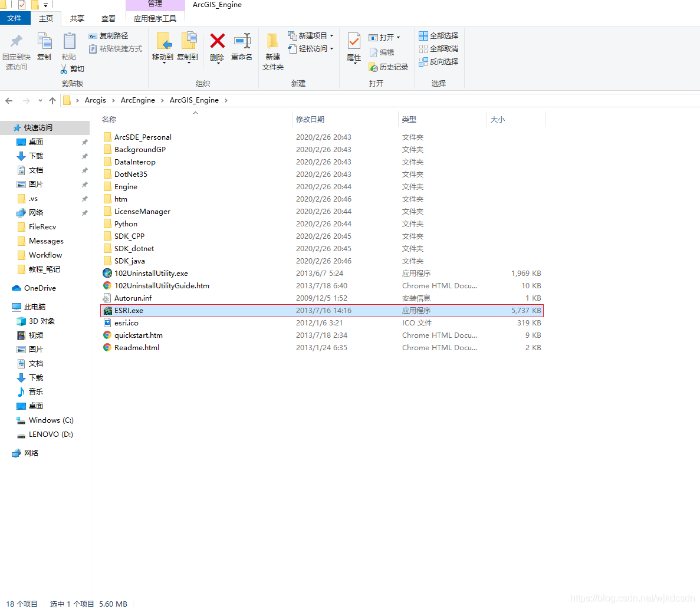Click the 管理 contextual tab header
This screenshot has height=609, width=700.
click(x=155, y=5)
